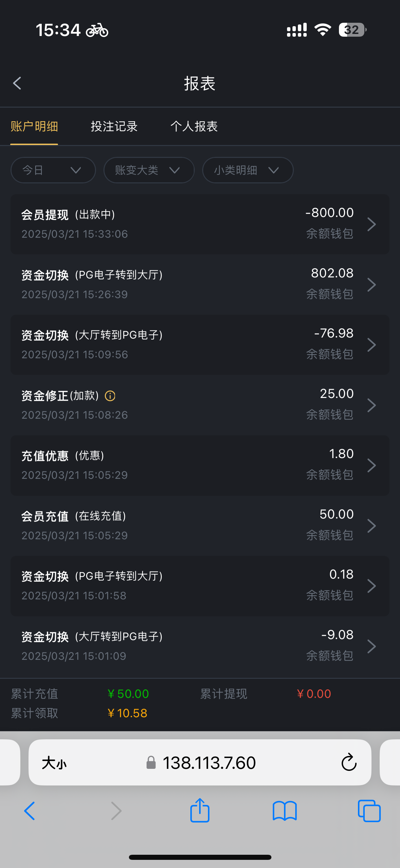Viewport: 400px width, 868px height.
Task: Open the Safari share sheet icon
Action: (200, 811)
